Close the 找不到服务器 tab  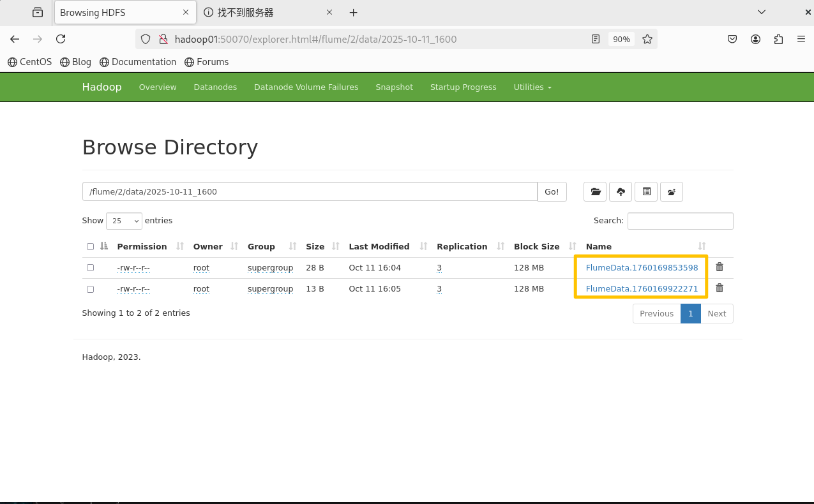pyautogui.click(x=329, y=12)
